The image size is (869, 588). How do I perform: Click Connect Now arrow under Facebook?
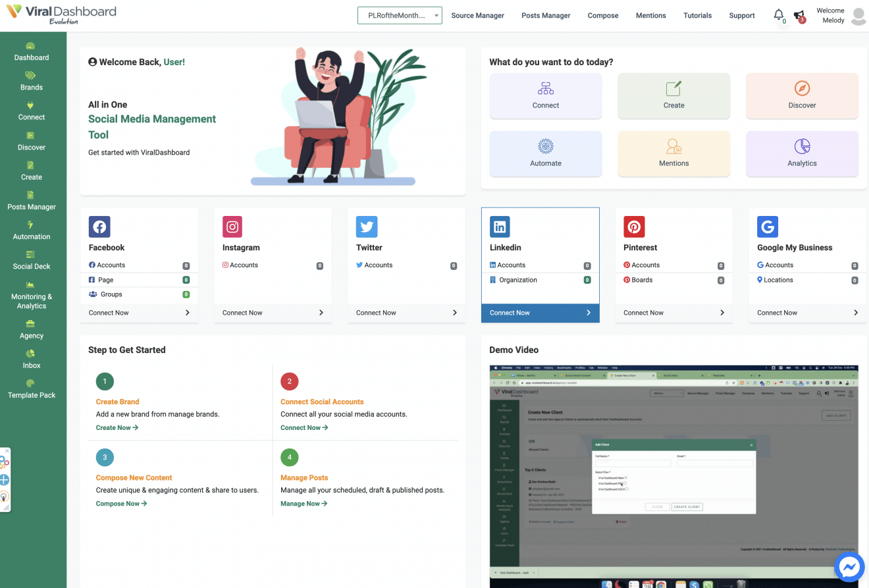(x=187, y=313)
